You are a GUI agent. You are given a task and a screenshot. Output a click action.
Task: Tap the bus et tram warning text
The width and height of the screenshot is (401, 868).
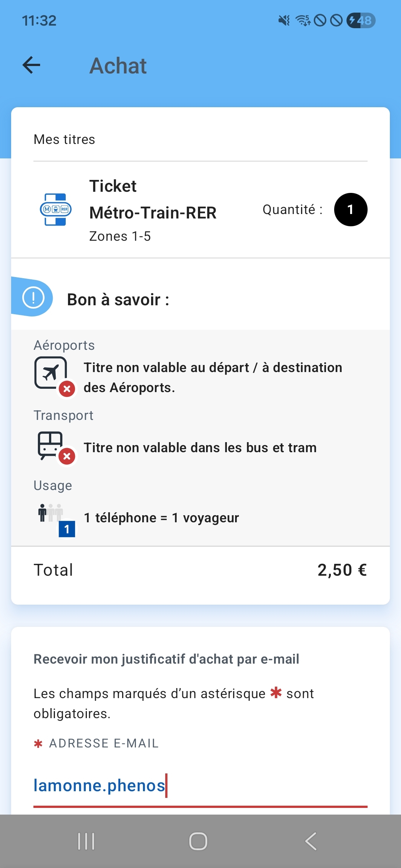click(200, 448)
